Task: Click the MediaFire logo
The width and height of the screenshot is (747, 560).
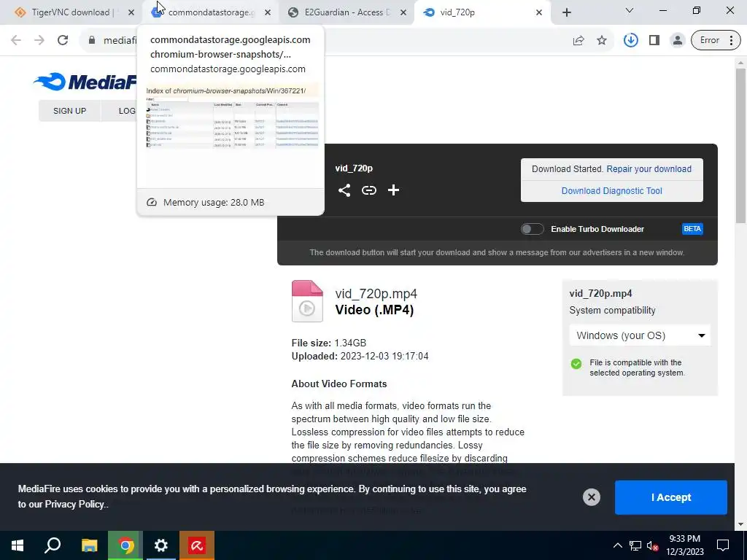Action: click(x=85, y=82)
